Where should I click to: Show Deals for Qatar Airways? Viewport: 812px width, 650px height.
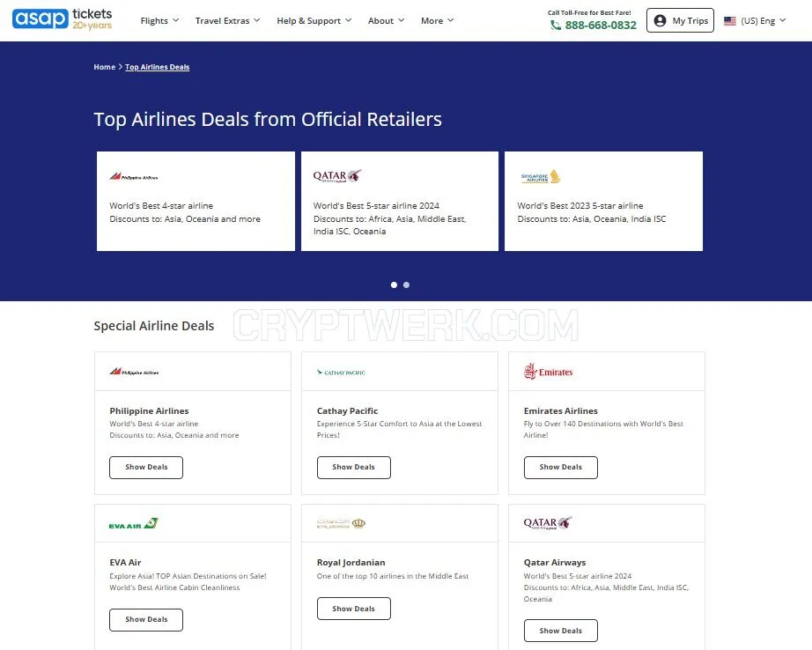click(561, 631)
